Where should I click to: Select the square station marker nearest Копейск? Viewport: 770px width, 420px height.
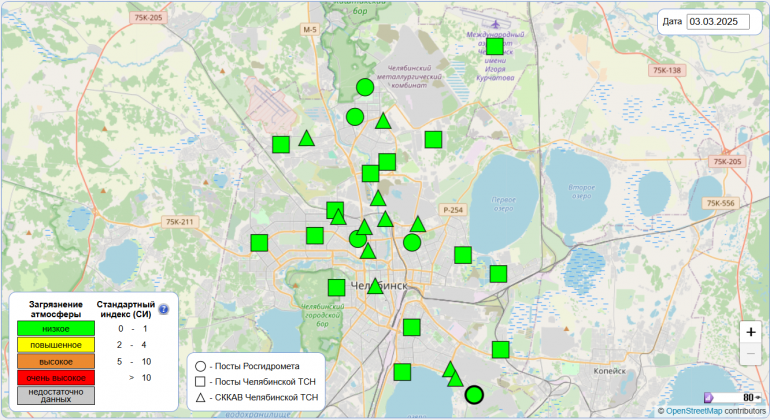pyautogui.click(x=501, y=349)
